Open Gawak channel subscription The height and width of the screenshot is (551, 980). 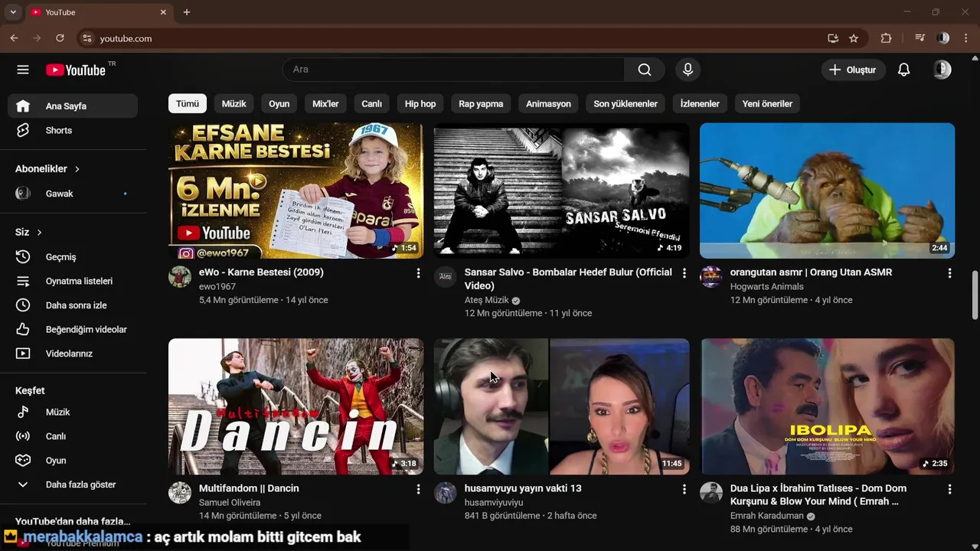pyautogui.click(x=73, y=194)
